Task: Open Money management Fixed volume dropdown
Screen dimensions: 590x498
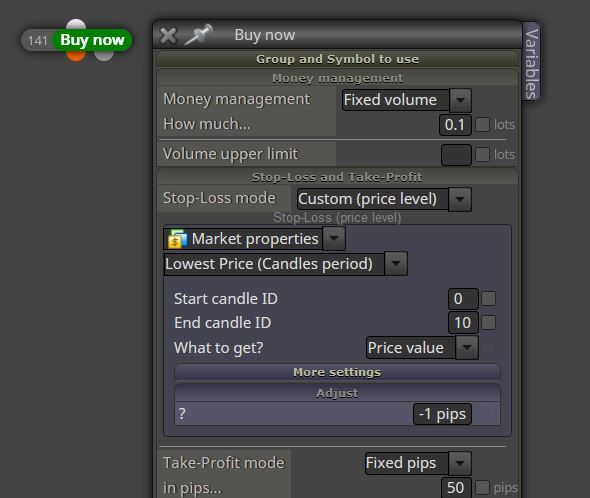Action: point(407,100)
